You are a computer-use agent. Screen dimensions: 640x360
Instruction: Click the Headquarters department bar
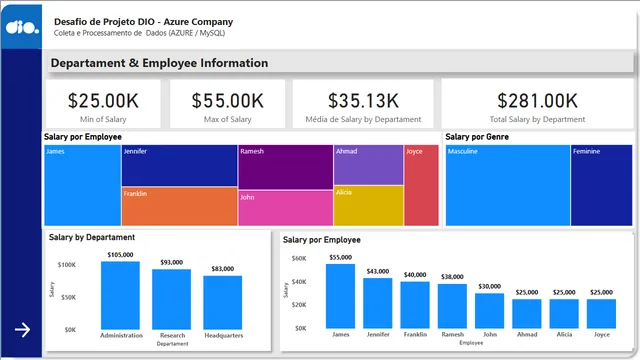[x=222, y=302]
